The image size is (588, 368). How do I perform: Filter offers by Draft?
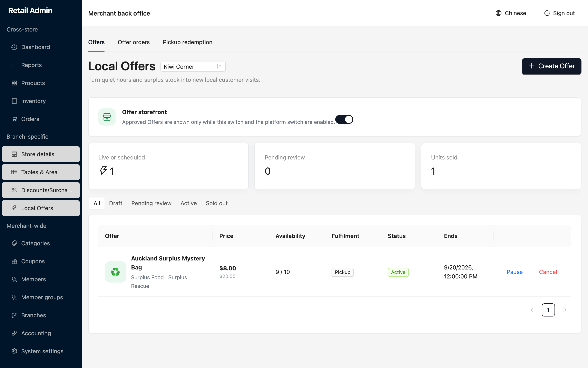(x=116, y=203)
